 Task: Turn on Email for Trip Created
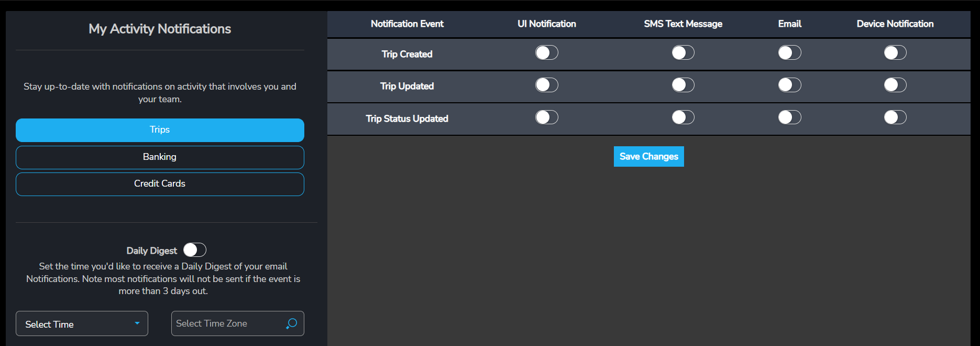click(789, 53)
